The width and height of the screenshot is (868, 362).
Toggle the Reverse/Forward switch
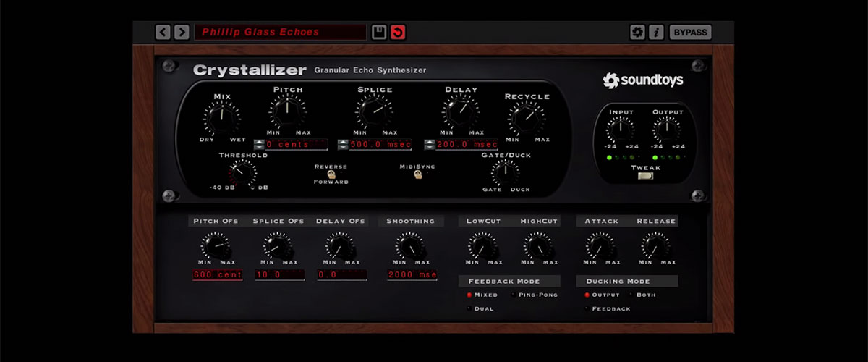point(331,174)
